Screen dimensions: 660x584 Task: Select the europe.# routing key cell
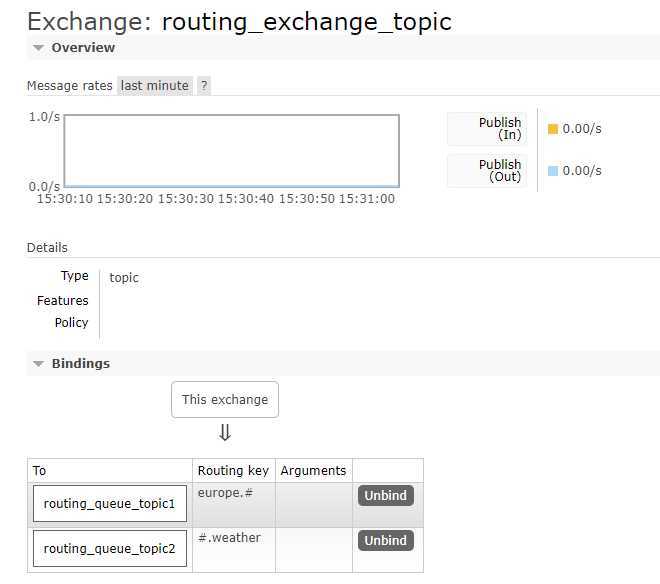click(x=234, y=505)
